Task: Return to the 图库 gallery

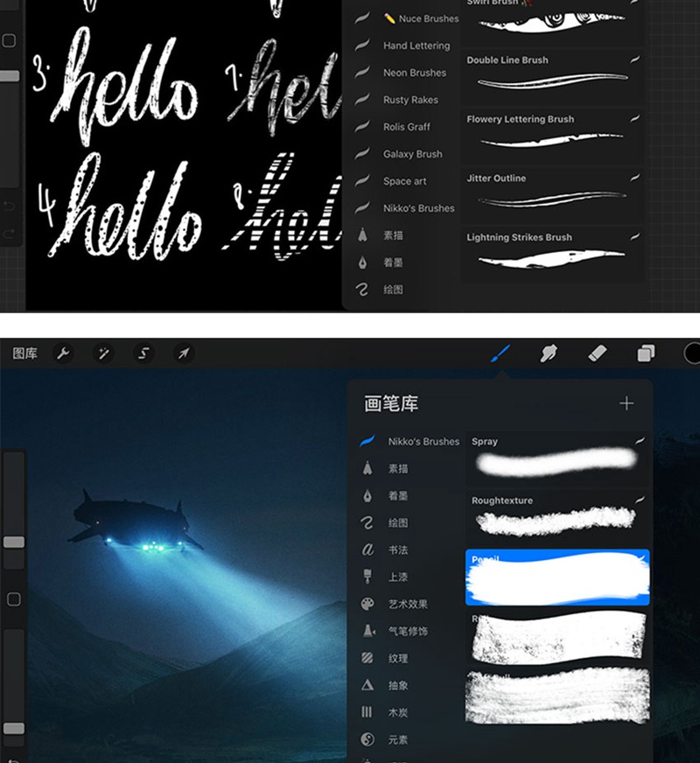Action: [x=25, y=353]
